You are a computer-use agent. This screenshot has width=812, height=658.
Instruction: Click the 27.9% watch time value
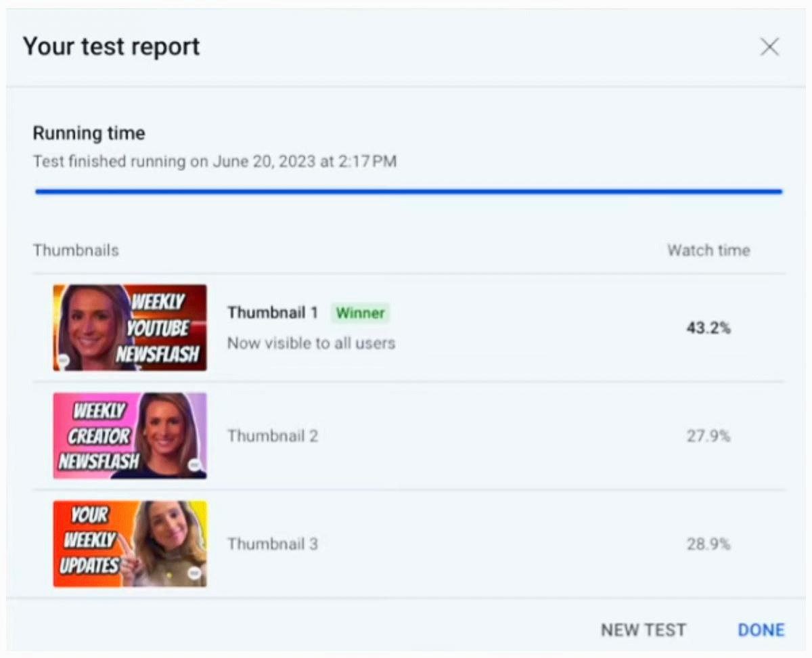tap(708, 436)
